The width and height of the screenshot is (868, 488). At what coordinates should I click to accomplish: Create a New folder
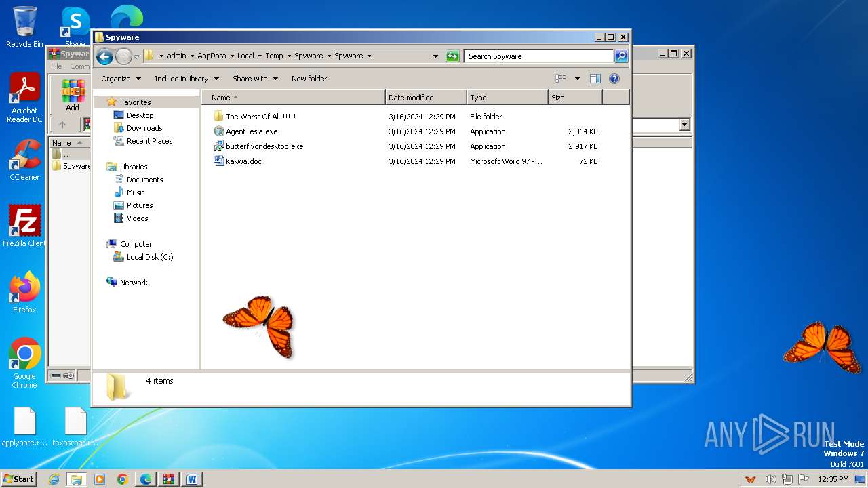309,79
